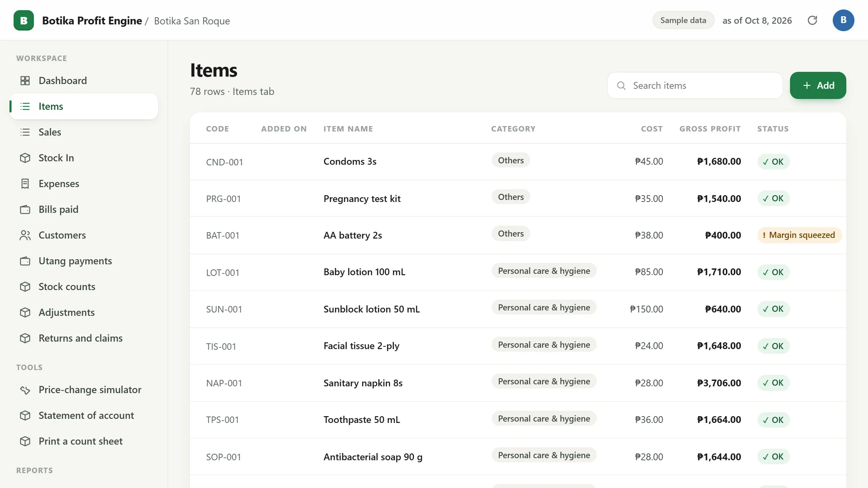868x488 pixels.
Task: Click the Bills paid wallet icon
Action: (x=25, y=209)
